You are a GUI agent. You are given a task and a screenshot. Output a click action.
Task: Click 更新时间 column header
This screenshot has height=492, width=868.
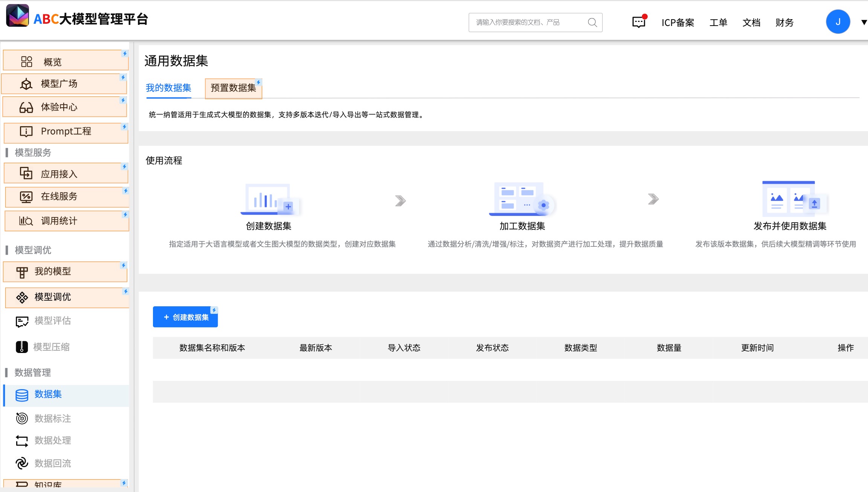[x=758, y=348]
